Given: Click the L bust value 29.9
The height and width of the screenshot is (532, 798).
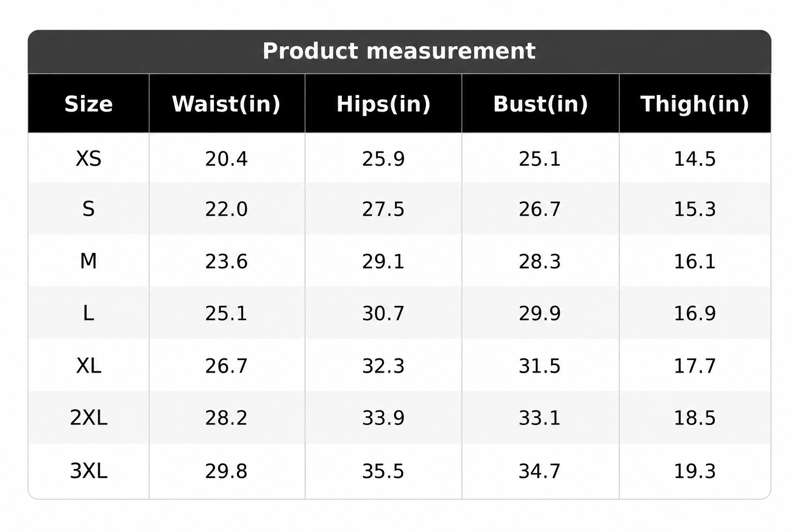Looking at the screenshot, I should pos(540,313).
